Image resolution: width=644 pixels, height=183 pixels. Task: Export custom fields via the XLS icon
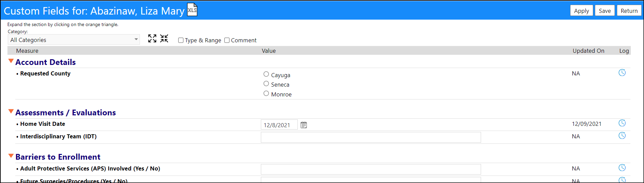[x=192, y=10]
